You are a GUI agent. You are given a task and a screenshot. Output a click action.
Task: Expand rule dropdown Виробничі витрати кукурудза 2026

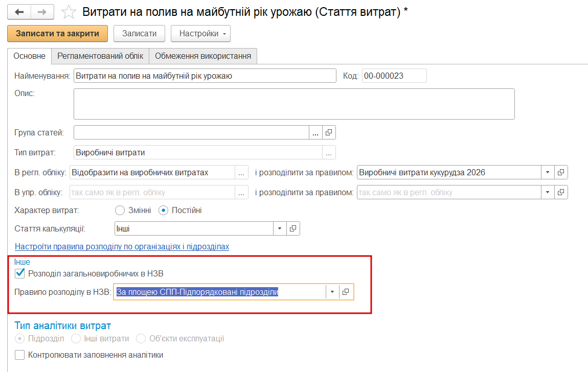point(548,172)
